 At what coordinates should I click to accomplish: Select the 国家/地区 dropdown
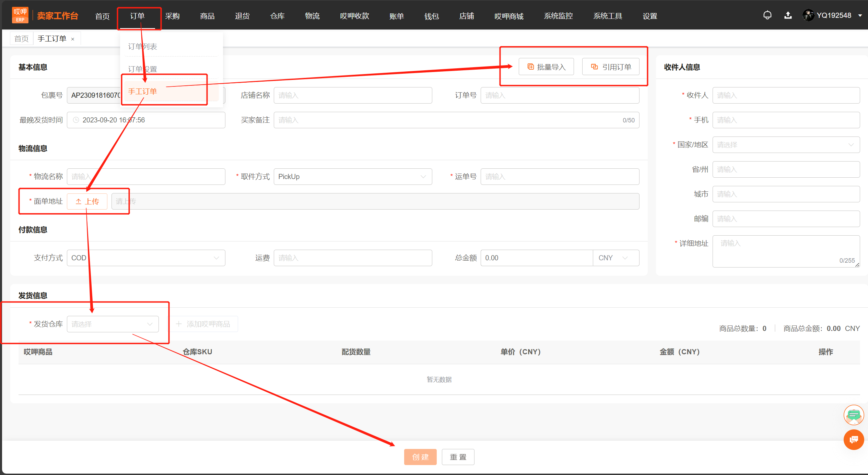point(786,145)
